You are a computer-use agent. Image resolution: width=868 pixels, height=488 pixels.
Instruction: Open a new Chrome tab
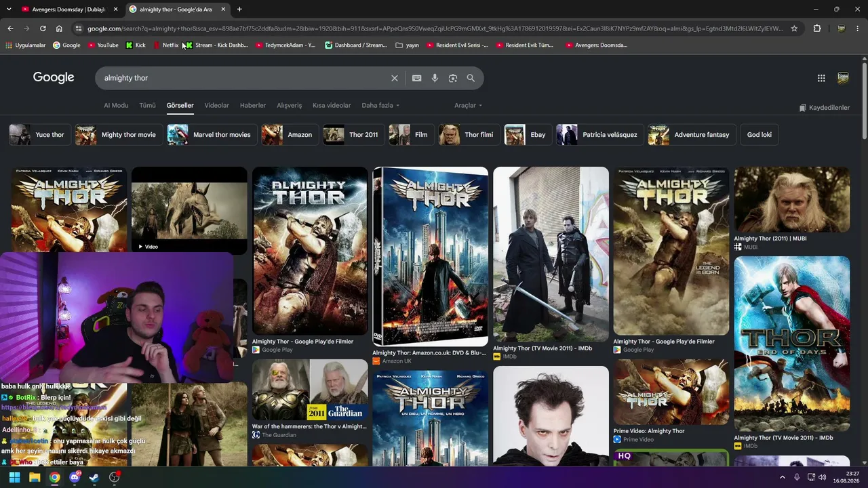(x=239, y=9)
